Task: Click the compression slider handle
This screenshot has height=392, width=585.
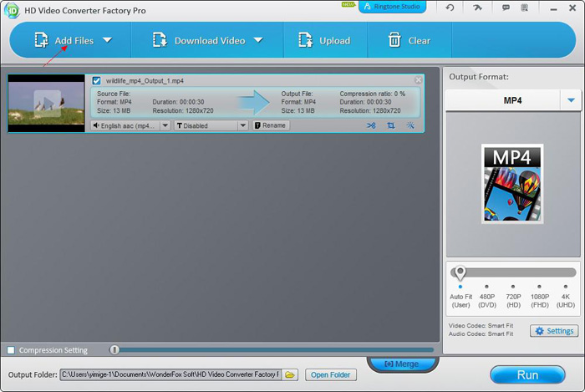Action: [114, 349]
